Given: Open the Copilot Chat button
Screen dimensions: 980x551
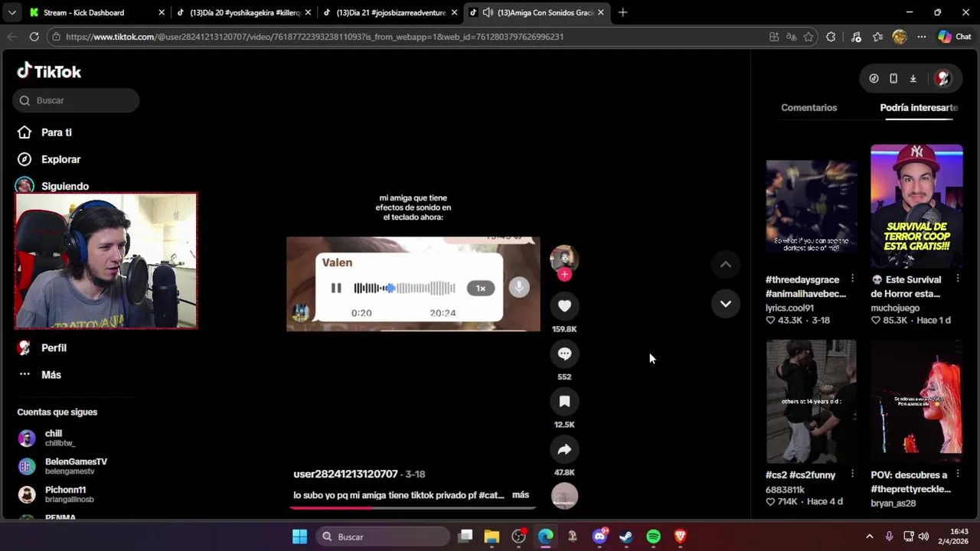Looking at the screenshot, I should click(954, 37).
